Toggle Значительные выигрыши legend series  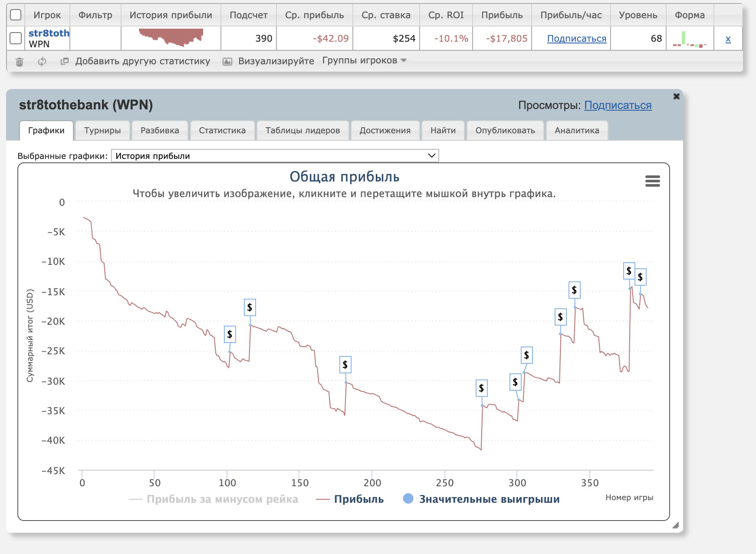click(481, 499)
